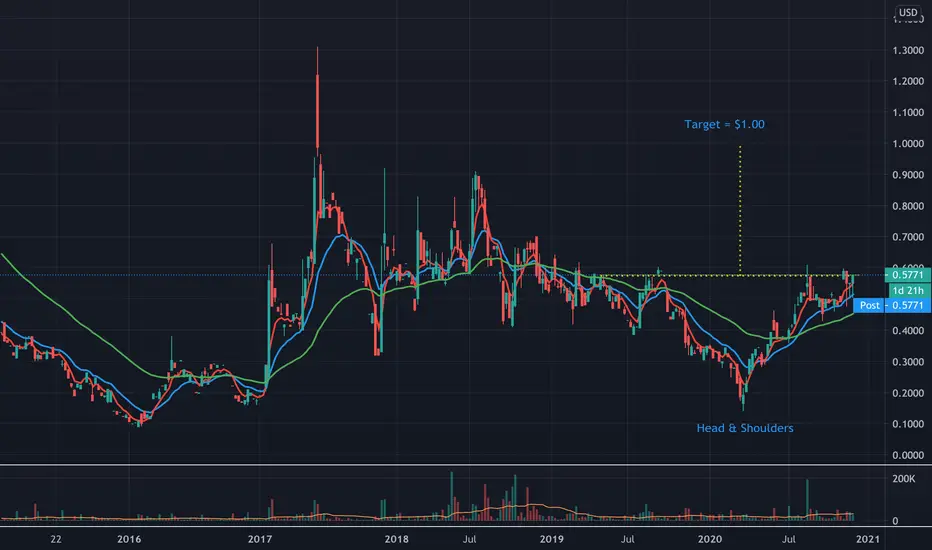Image resolution: width=932 pixels, height=550 pixels.
Task: Click the 2020 time axis label
Action: pos(710,539)
